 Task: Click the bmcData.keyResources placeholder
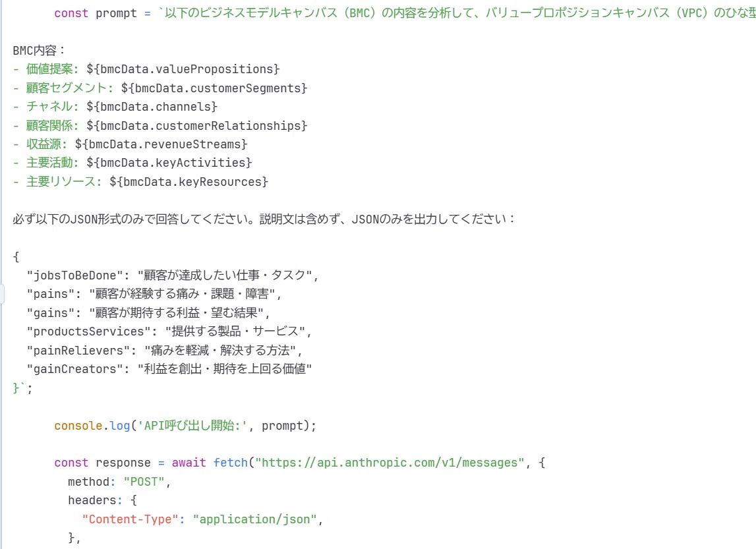pos(189,182)
